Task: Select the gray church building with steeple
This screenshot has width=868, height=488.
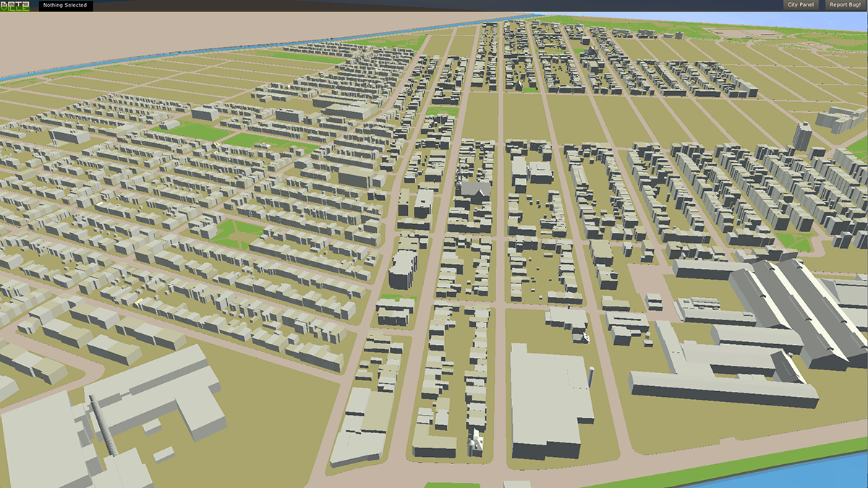Action: 474,189
